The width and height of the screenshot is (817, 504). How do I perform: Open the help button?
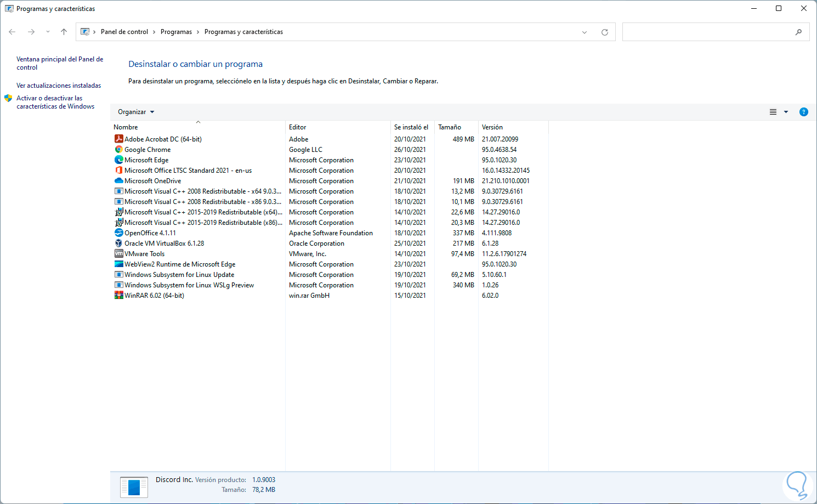pyautogui.click(x=804, y=112)
